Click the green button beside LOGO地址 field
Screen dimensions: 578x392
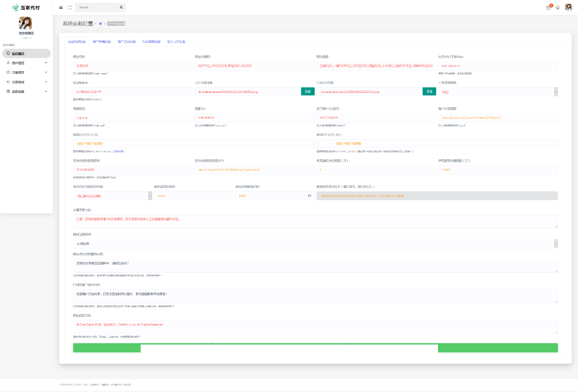[x=308, y=92]
